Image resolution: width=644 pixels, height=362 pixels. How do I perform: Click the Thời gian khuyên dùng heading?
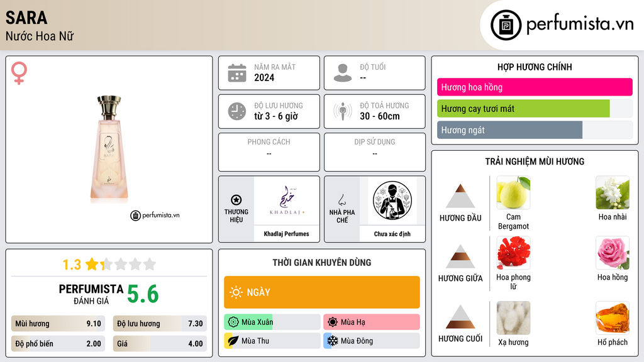tap(322, 262)
